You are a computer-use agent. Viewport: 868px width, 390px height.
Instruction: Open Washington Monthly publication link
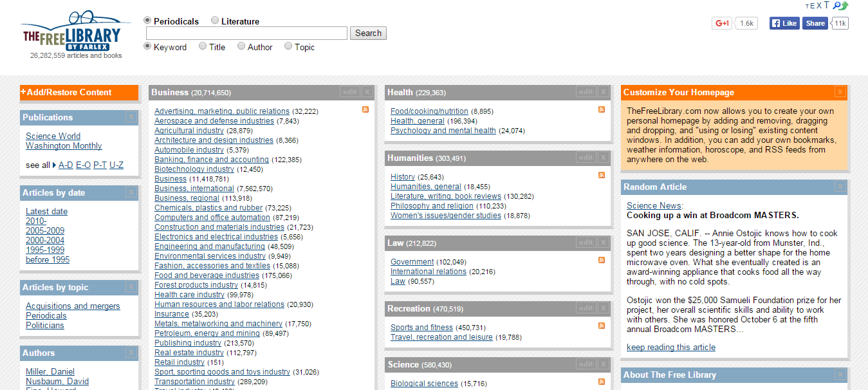tap(64, 146)
